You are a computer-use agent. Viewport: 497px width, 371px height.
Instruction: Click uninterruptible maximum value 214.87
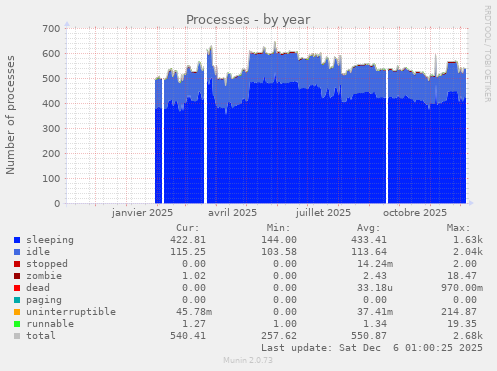pos(459,312)
